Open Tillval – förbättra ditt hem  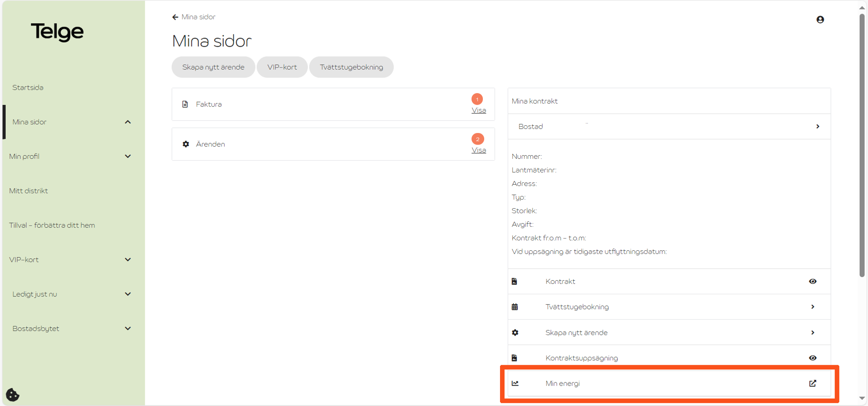pos(52,225)
